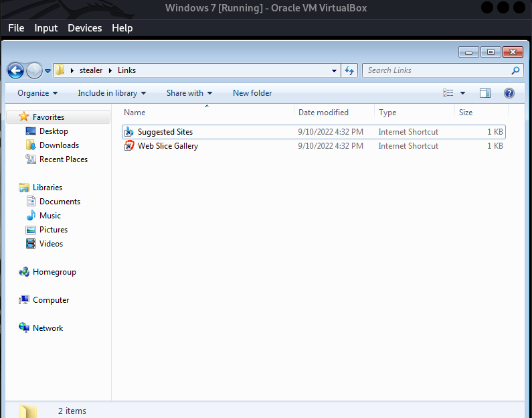Expand arrow between stealer and Links
This screenshot has width=532, height=418.
pos(110,70)
